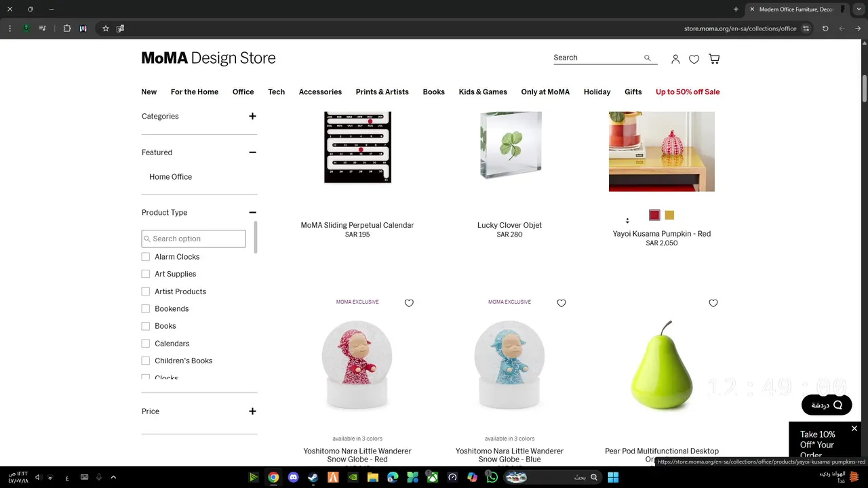Favorite the Pear Pod Desktop Organizer

pos(713,303)
